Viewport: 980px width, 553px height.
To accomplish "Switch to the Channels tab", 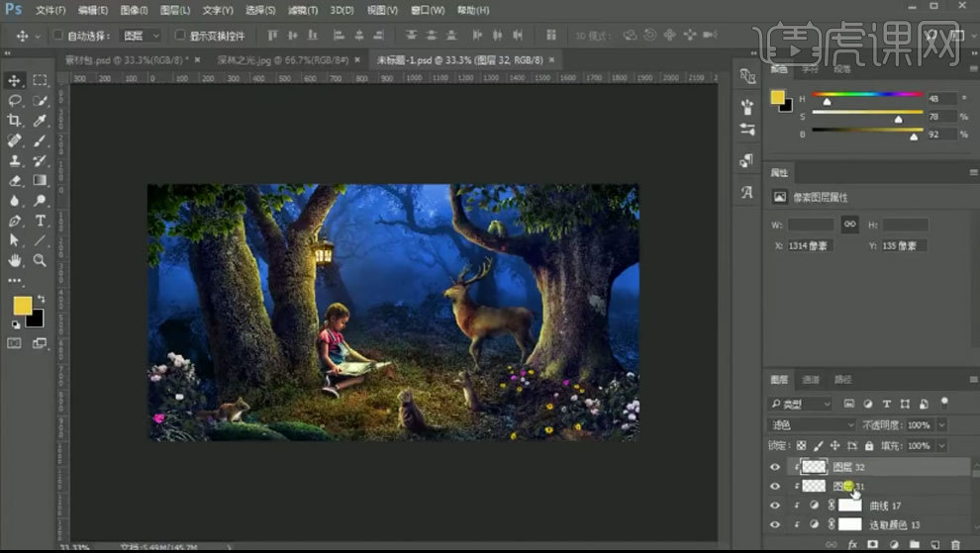I will click(x=811, y=379).
